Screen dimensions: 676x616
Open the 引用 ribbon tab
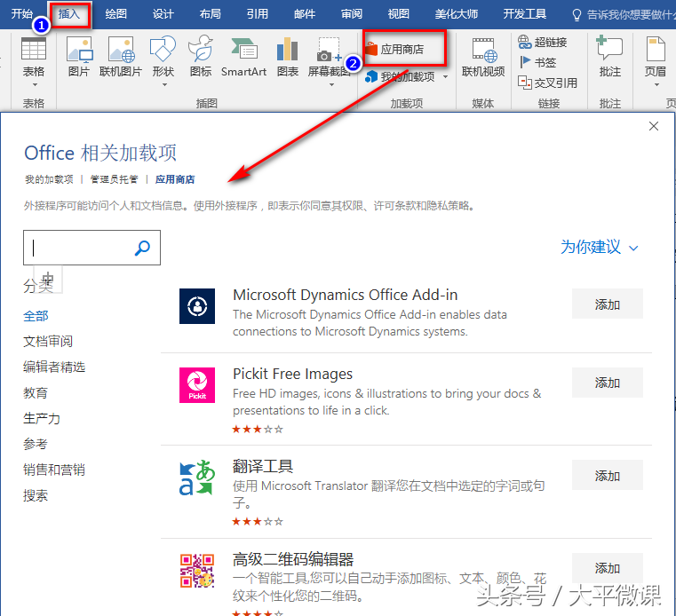click(258, 14)
